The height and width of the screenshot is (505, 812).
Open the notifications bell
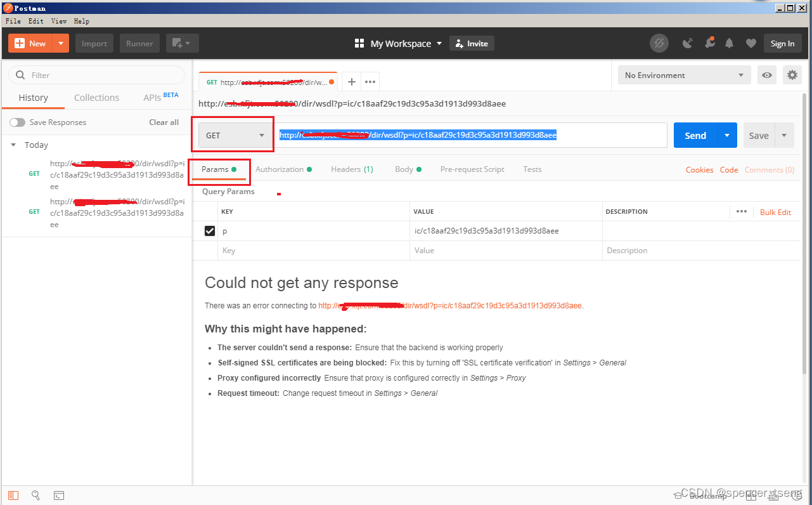coord(730,43)
